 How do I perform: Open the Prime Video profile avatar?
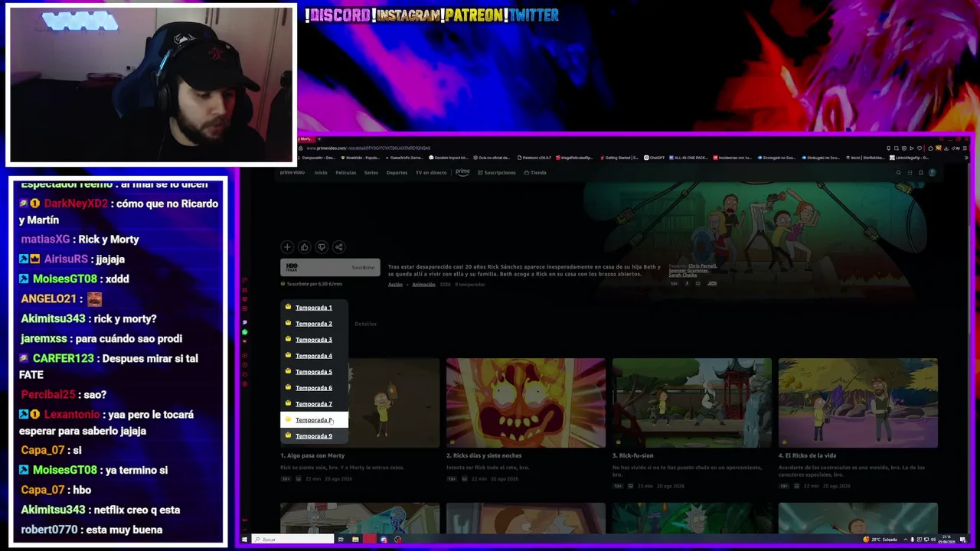coord(932,173)
